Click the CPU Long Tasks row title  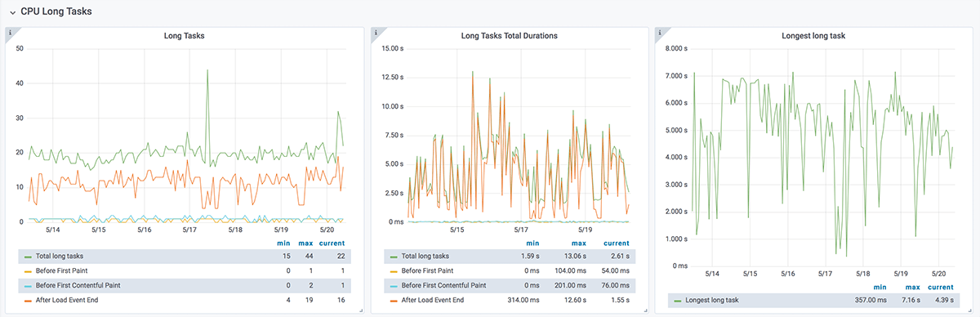click(56, 11)
